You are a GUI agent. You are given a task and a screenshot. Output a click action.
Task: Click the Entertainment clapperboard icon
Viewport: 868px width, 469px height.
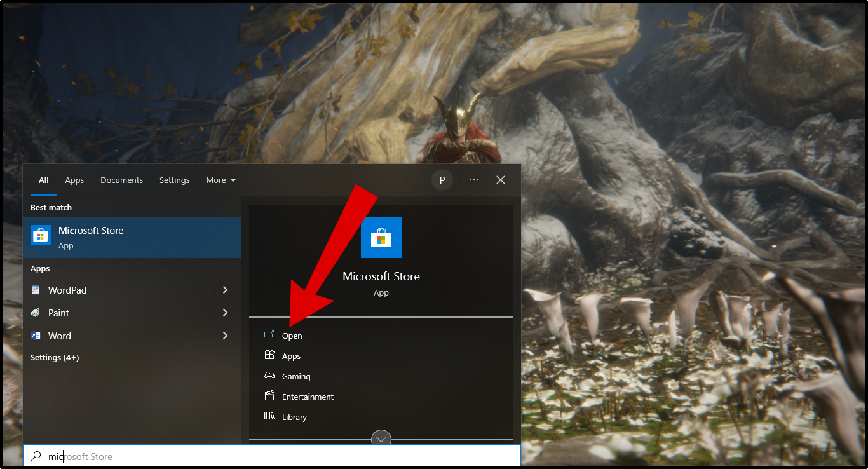(269, 396)
